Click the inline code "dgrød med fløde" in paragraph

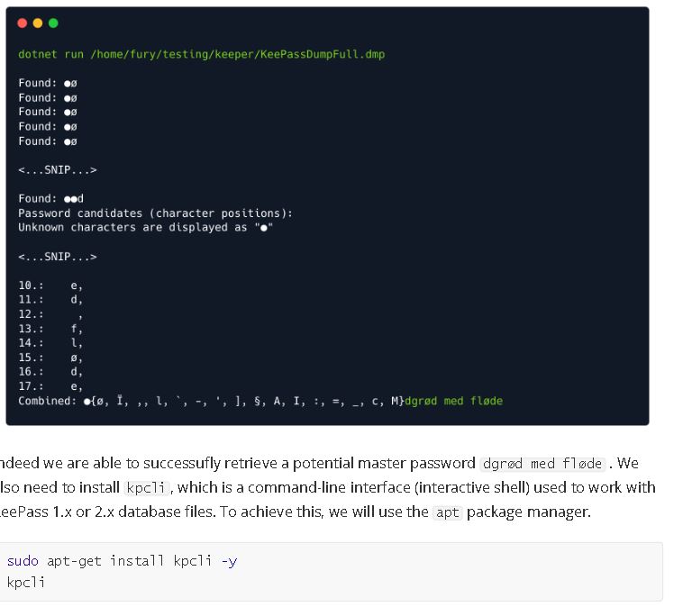click(542, 463)
